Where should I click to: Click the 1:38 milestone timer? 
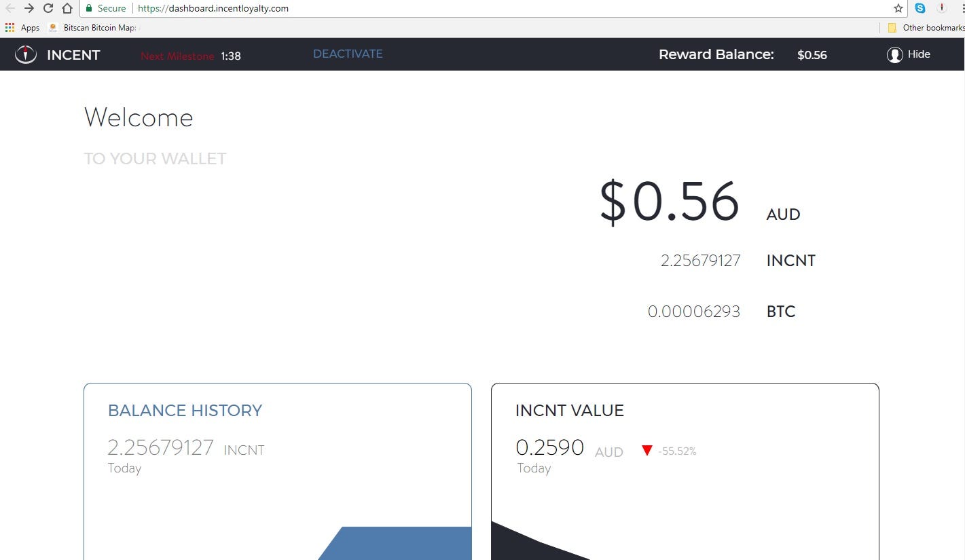click(231, 56)
